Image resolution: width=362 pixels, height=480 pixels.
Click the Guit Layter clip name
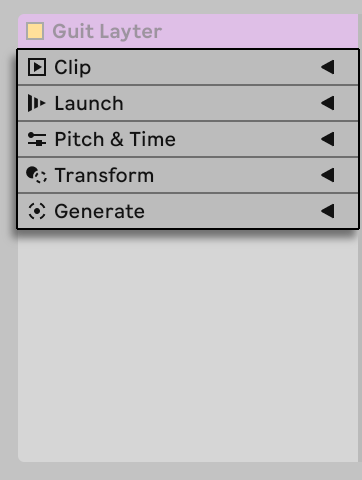107,32
